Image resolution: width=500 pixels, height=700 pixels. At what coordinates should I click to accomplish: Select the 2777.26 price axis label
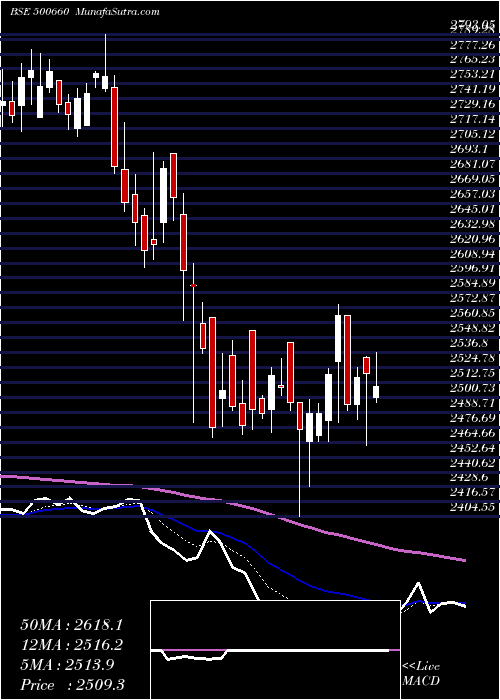[x=473, y=44]
